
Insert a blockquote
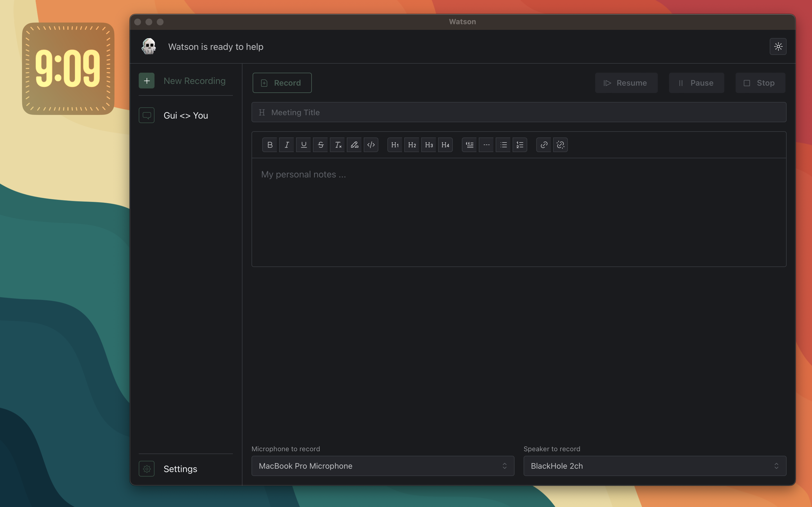coord(469,145)
